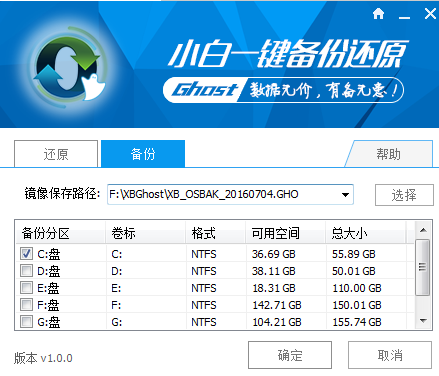439x376 pixels.
Task: Click the 取消 cancel button
Action: [390, 355]
